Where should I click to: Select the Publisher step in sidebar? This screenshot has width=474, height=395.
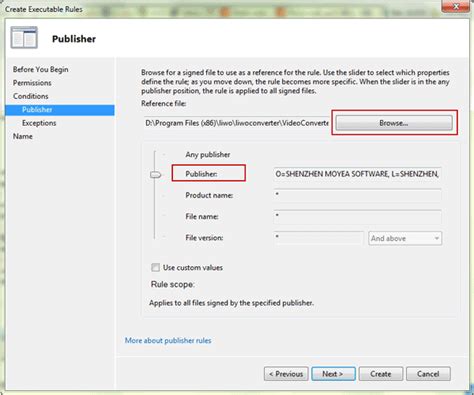[x=60, y=110]
